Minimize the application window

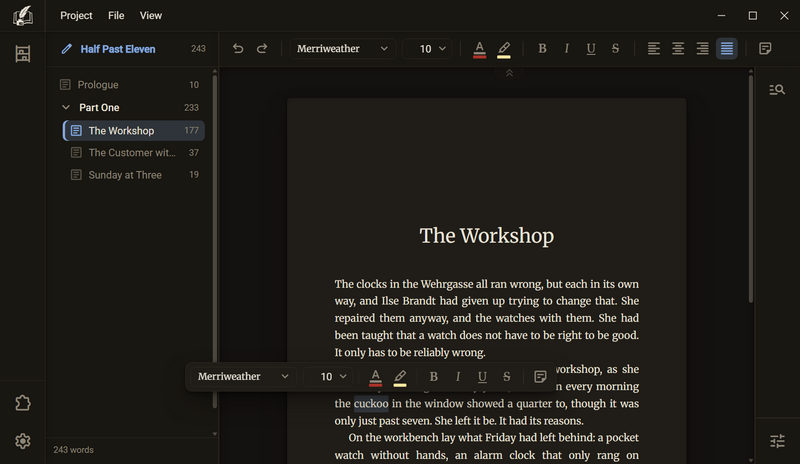[721, 16]
